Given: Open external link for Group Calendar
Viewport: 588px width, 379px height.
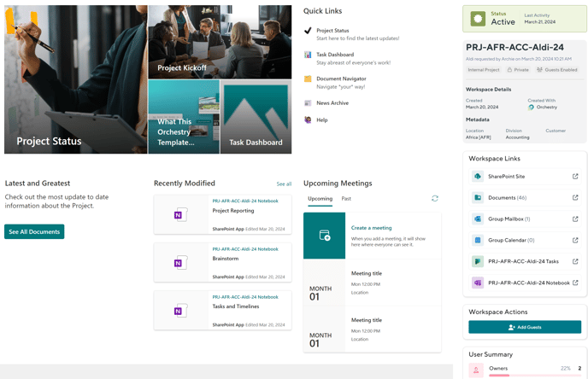Looking at the screenshot, I should pyautogui.click(x=575, y=241).
